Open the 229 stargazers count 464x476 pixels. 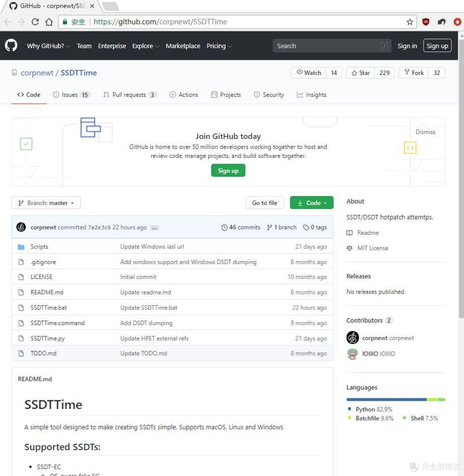click(x=385, y=73)
